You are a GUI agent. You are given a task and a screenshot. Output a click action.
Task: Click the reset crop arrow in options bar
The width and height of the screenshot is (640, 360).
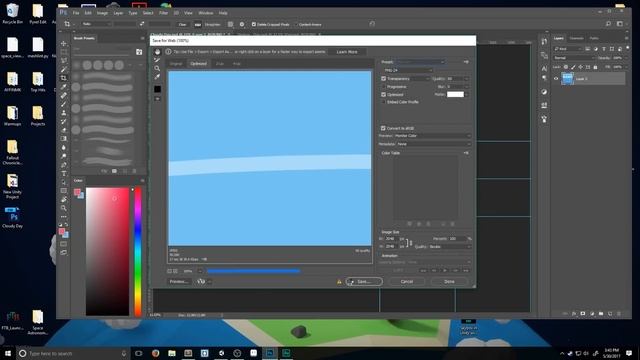coord(372,24)
